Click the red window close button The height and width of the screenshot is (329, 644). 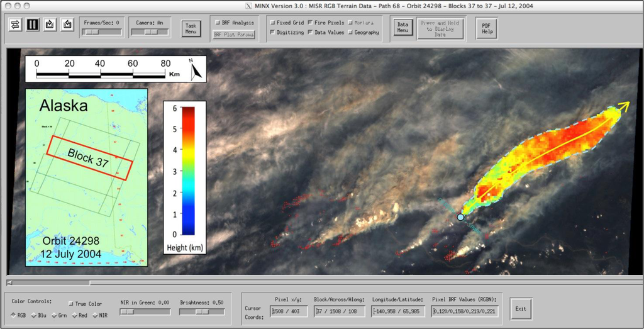[8, 6]
